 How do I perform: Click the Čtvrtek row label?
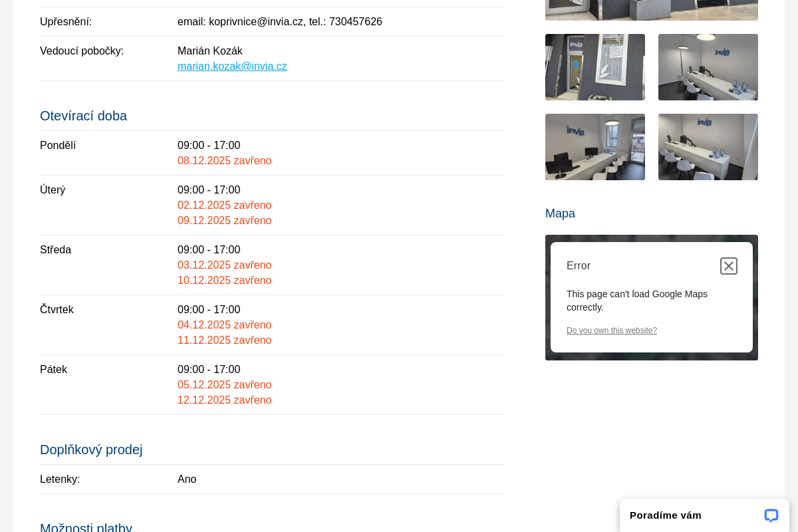57,310
